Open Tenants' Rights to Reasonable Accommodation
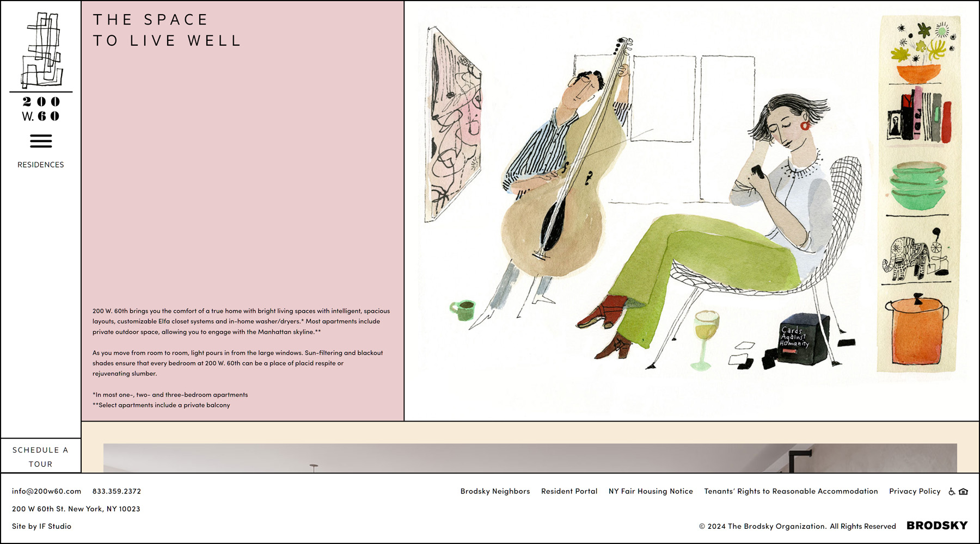 click(791, 491)
